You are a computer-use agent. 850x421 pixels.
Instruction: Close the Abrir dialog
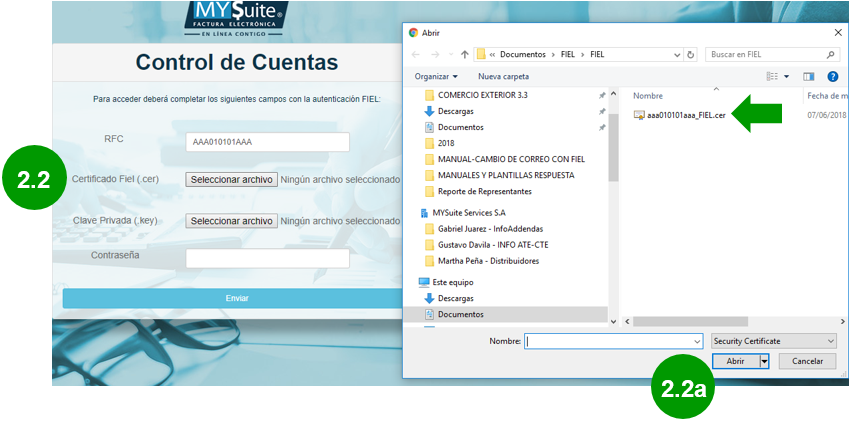(838, 33)
